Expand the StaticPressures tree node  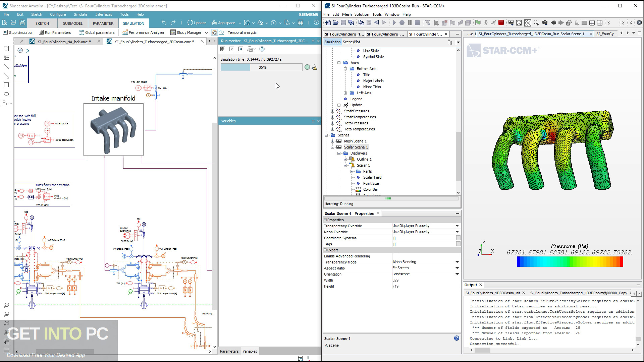tap(332, 111)
